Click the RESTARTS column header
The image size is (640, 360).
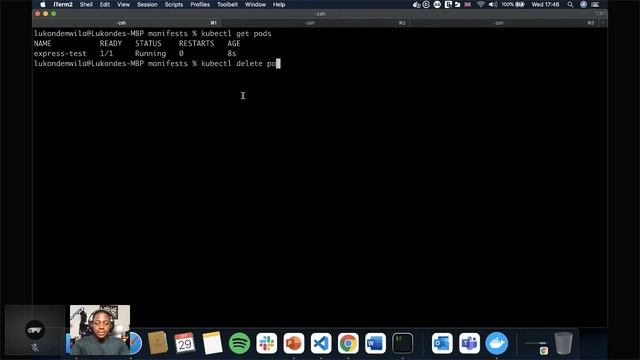coord(196,43)
